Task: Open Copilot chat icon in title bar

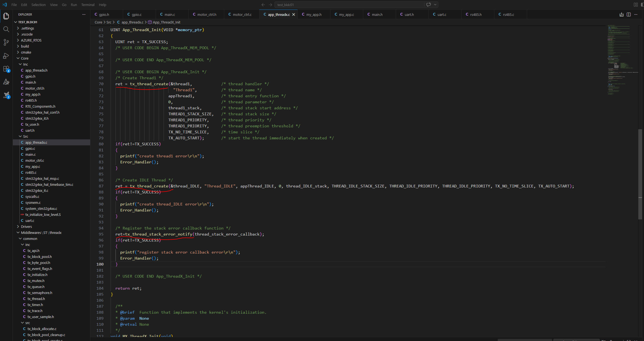Action: point(429,5)
